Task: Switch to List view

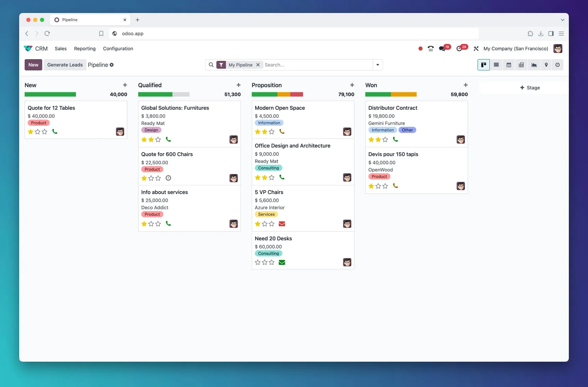Action: click(x=496, y=65)
